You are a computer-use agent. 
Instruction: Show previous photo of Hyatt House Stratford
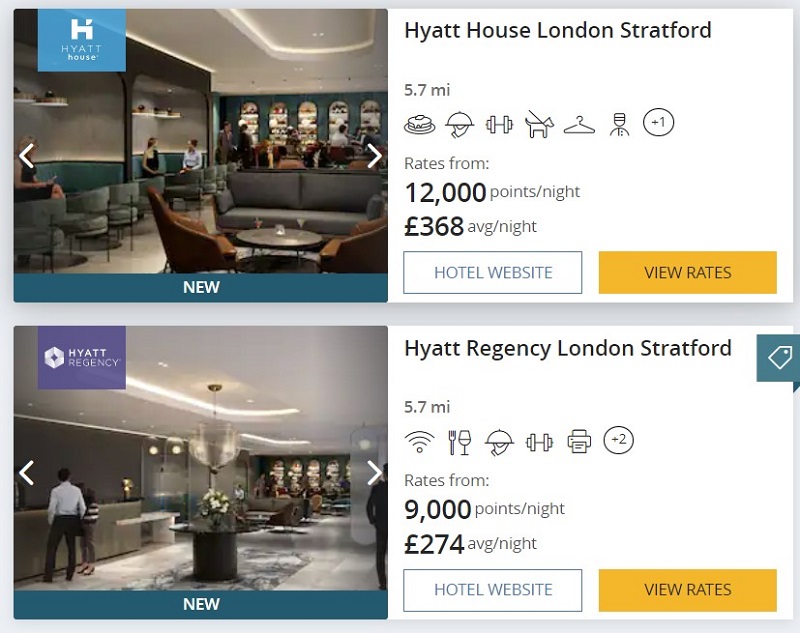(x=27, y=156)
